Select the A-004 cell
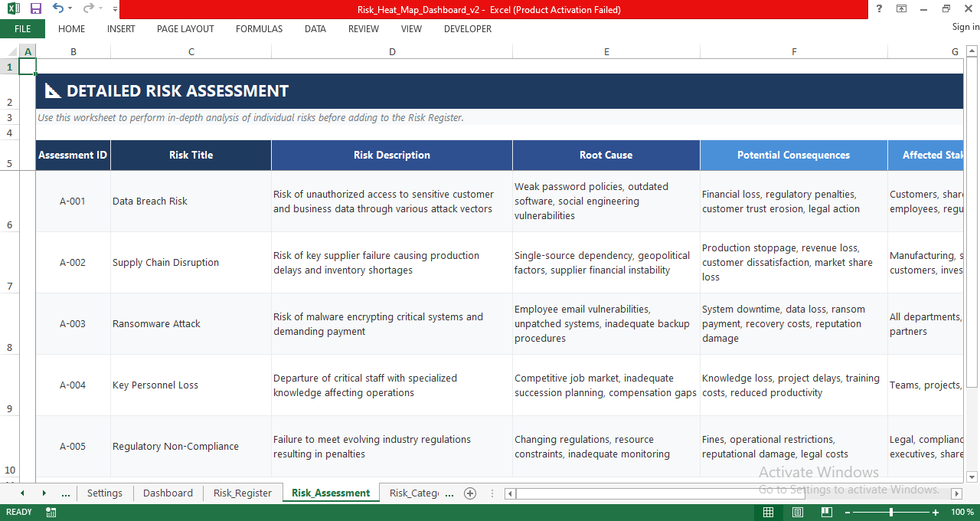The width and height of the screenshot is (980, 521). pos(73,385)
